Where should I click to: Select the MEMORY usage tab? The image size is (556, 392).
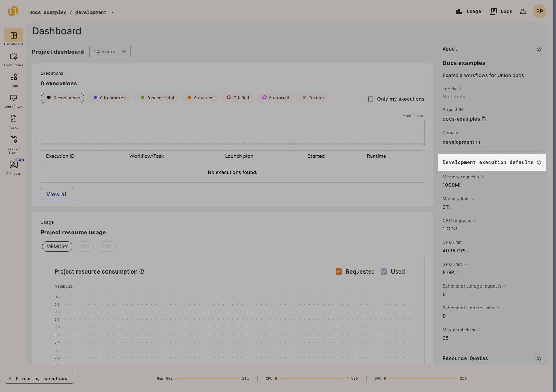tap(57, 247)
